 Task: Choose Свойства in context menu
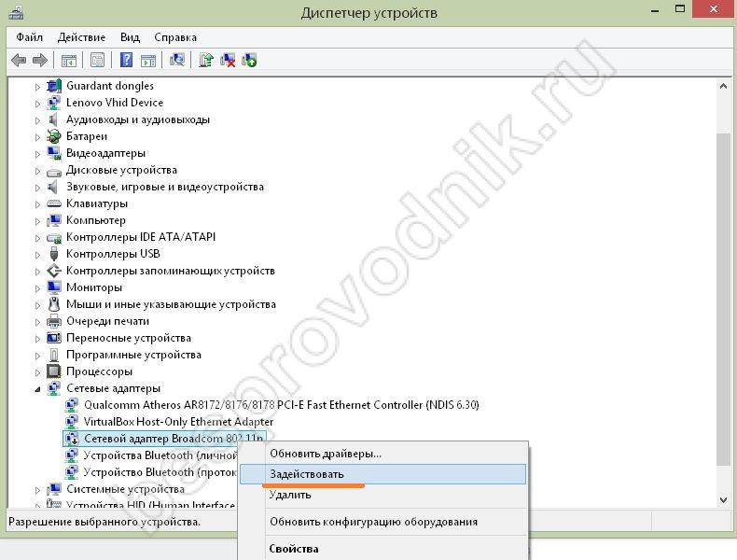tap(383, 548)
